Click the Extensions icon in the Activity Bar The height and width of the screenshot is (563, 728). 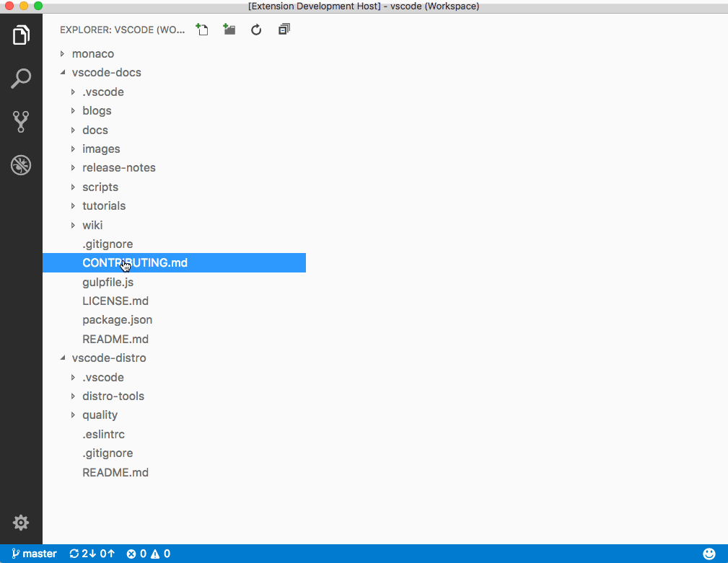pos(21,164)
